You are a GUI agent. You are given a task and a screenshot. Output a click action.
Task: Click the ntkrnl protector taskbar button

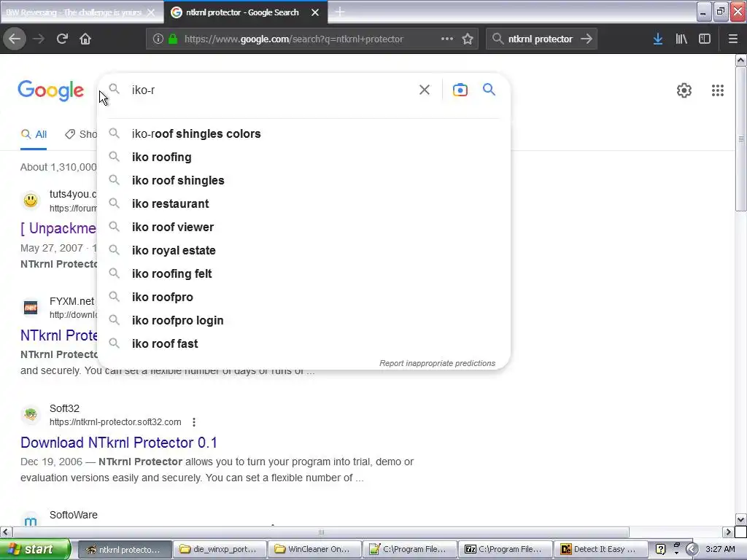click(x=124, y=549)
